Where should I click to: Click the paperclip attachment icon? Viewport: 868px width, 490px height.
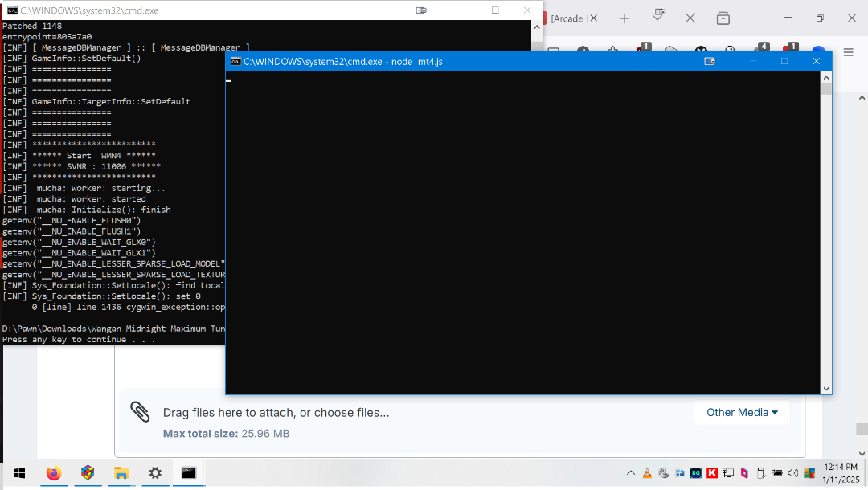pyautogui.click(x=140, y=412)
